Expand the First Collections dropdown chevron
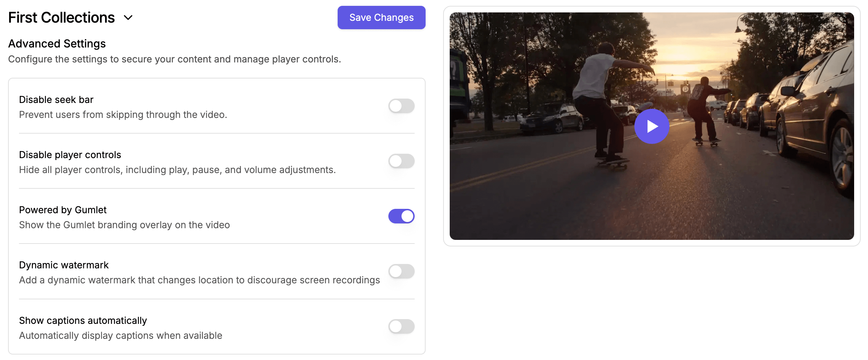 pyautogui.click(x=128, y=18)
